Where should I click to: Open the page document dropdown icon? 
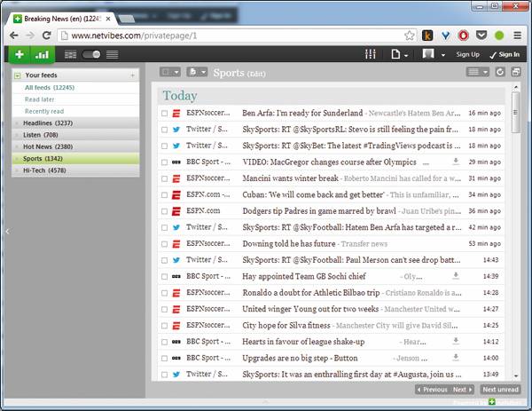coord(399,54)
